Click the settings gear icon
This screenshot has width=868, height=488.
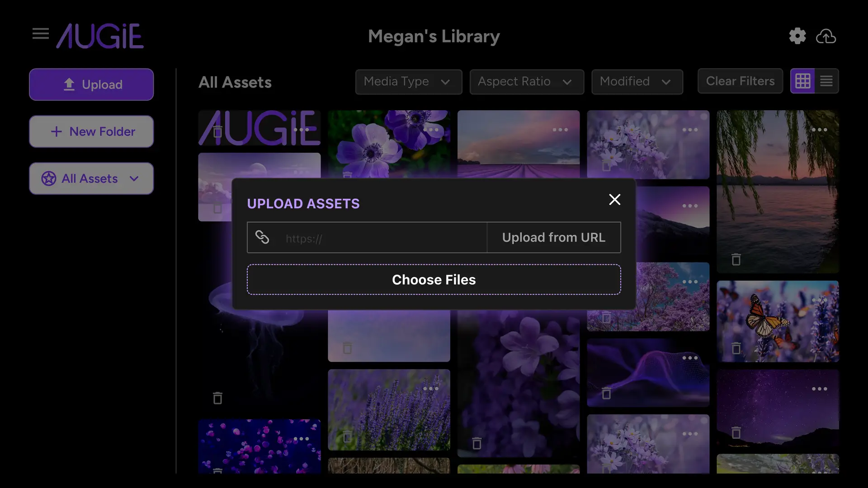tap(798, 35)
